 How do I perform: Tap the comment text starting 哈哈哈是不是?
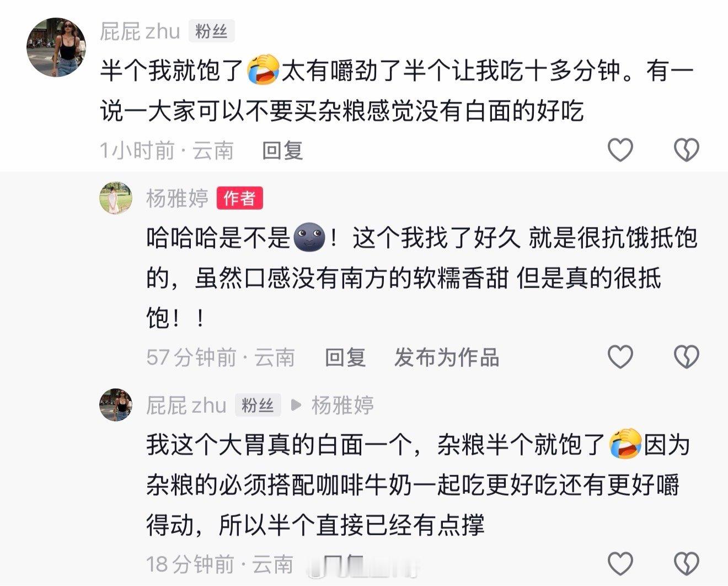(421, 279)
